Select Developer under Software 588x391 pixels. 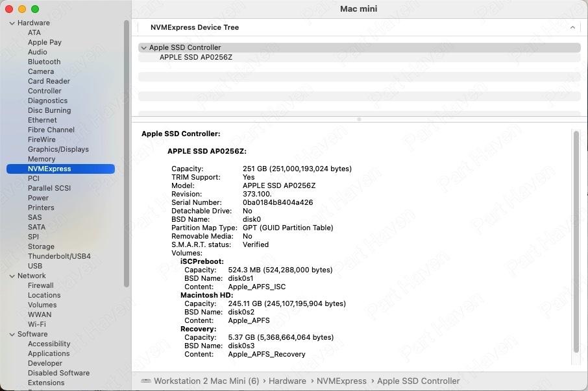(45, 364)
